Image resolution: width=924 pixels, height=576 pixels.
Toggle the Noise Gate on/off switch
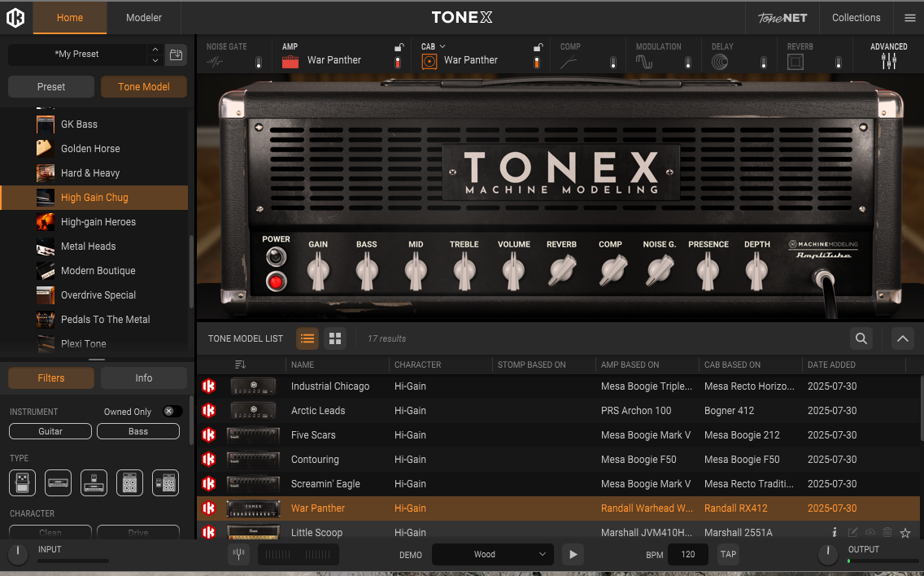258,62
